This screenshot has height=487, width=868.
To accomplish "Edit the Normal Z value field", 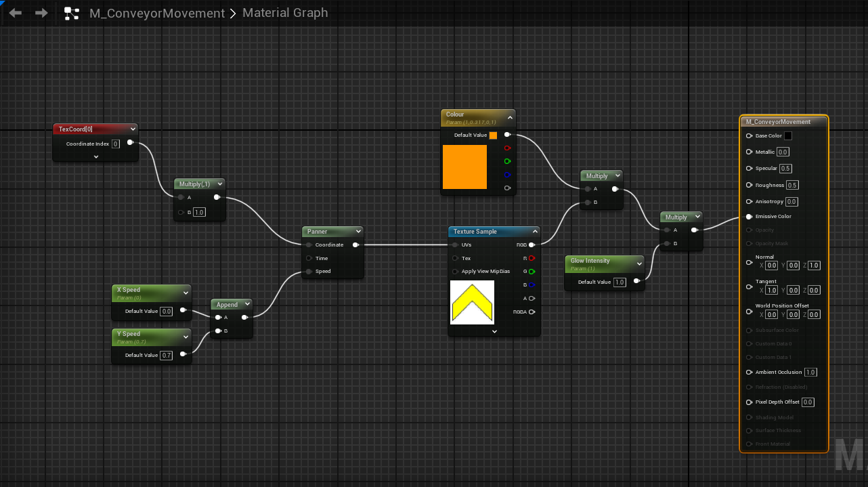I will (814, 266).
